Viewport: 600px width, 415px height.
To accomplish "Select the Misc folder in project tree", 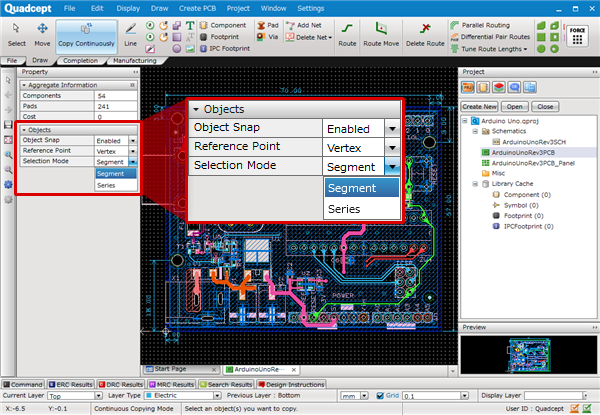I will coord(498,173).
